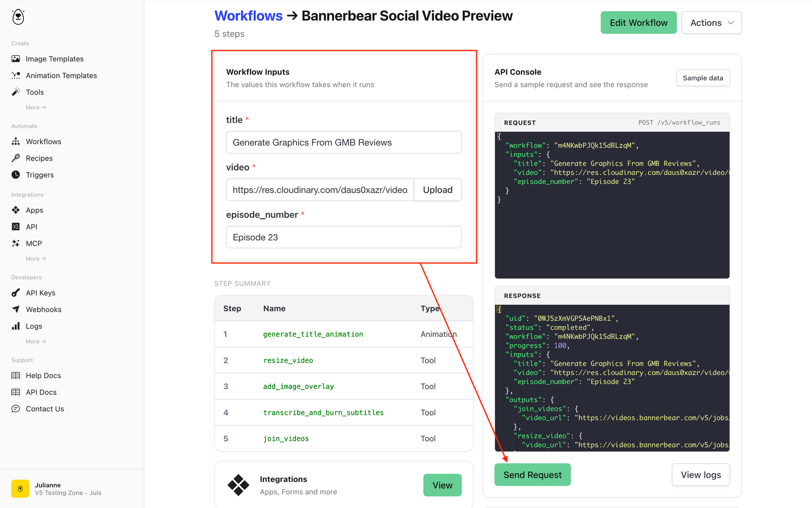812x508 pixels.
Task: Open the API terminal icon
Action: coord(16,227)
